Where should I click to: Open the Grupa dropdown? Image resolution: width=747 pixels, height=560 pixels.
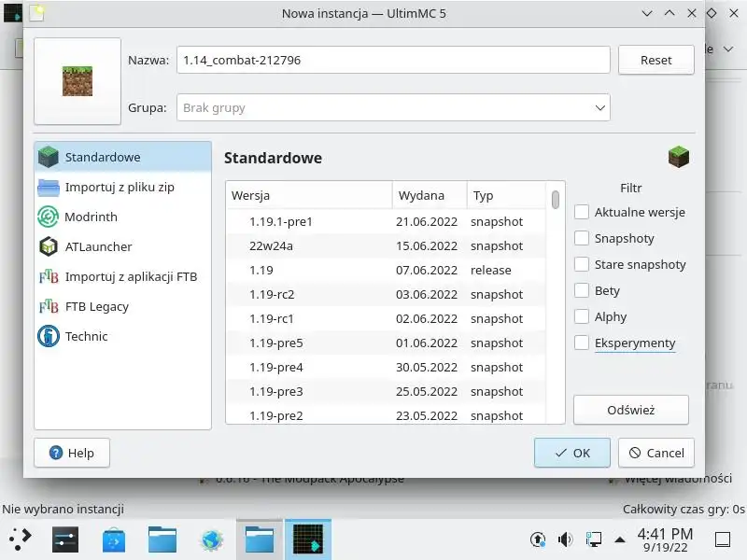[x=393, y=107]
